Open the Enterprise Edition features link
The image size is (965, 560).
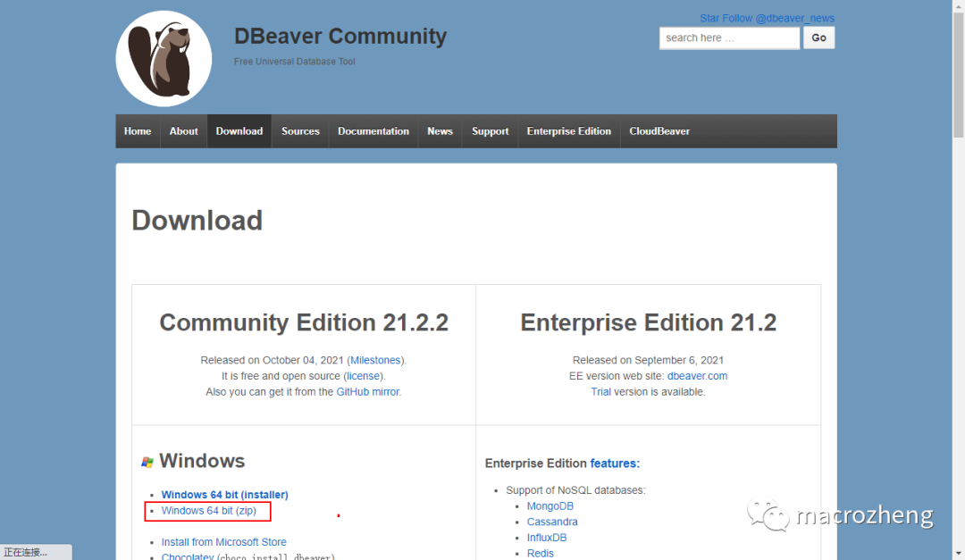point(614,464)
